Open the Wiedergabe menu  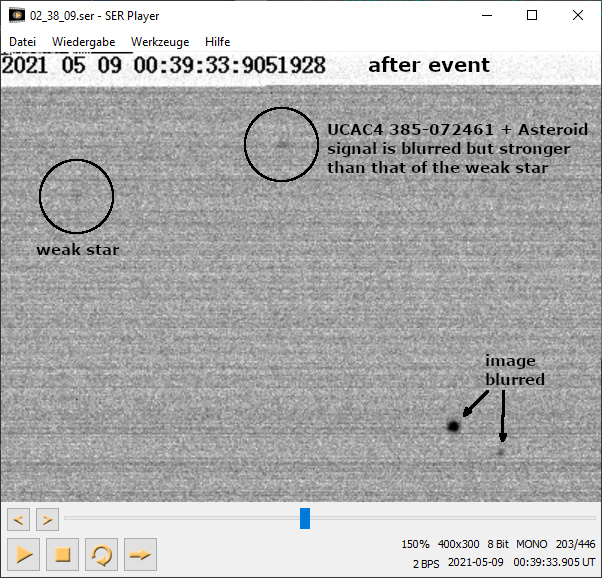coord(83,42)
